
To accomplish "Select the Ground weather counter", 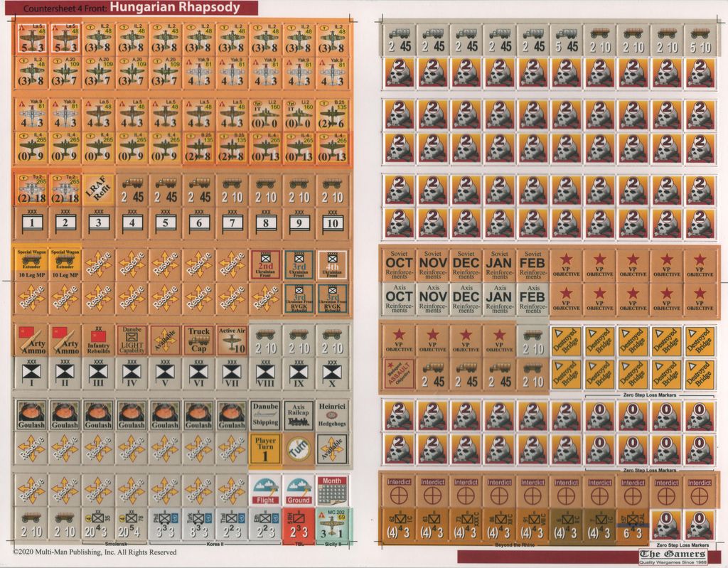I will pos(299,490).
